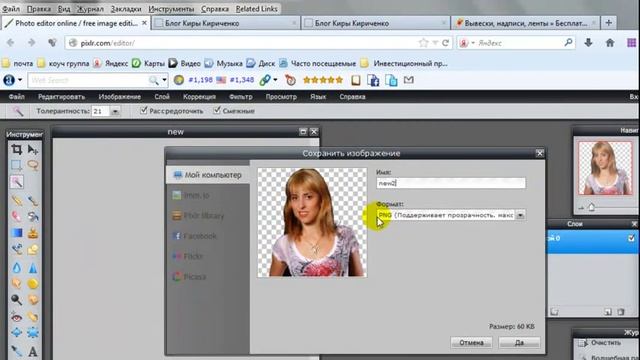Choose Мой компьютер save destination

coord(208,175)
